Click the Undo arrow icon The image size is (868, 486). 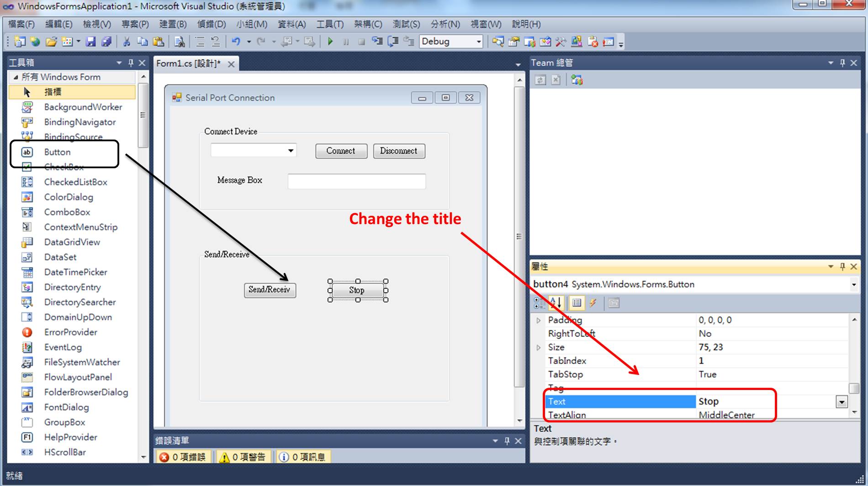(x=236, y=42)
